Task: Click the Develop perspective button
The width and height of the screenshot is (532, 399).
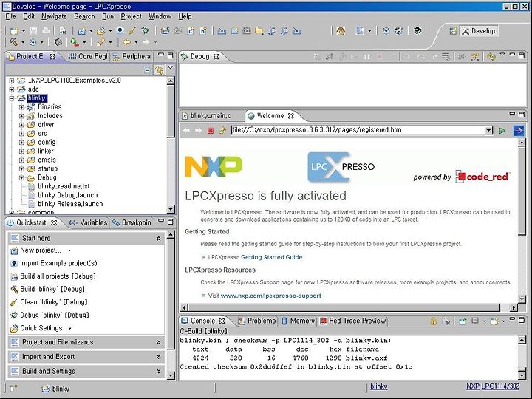Action: [x=480, y=31]
